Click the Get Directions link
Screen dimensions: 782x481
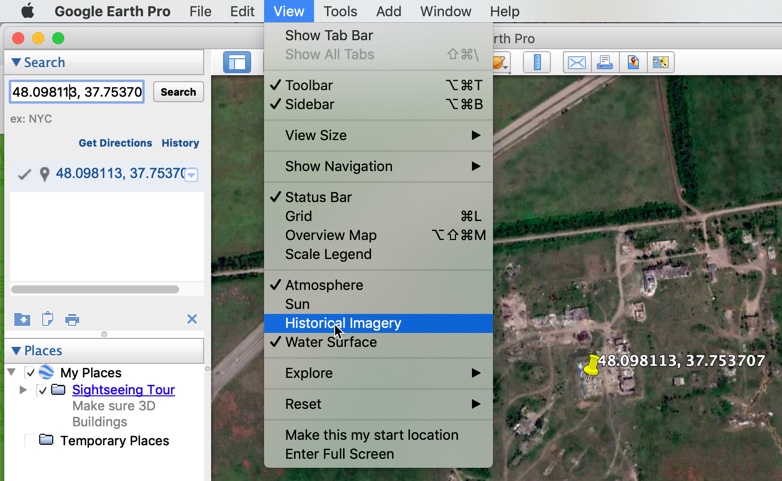(x=115, y=143)
